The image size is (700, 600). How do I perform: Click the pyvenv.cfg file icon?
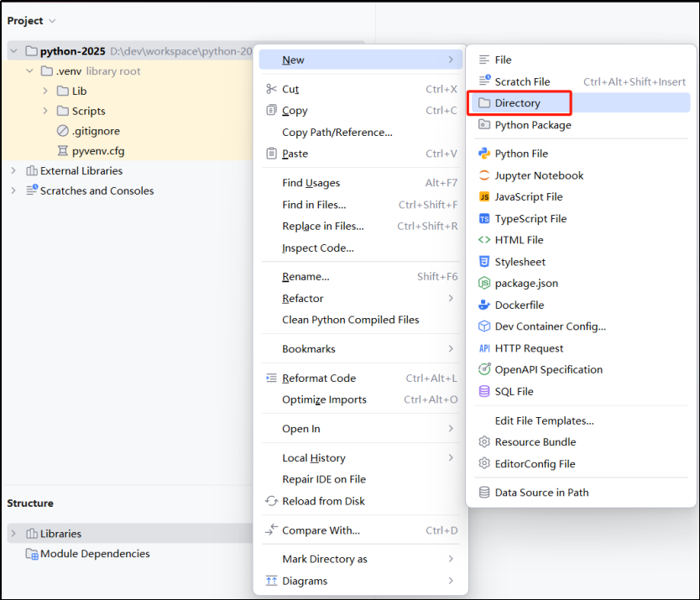(62, 151)
